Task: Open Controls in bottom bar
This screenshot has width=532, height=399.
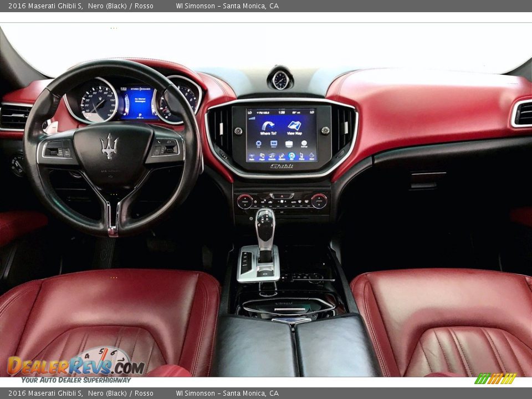Action: pyautogui.click(x=272, y=156)
